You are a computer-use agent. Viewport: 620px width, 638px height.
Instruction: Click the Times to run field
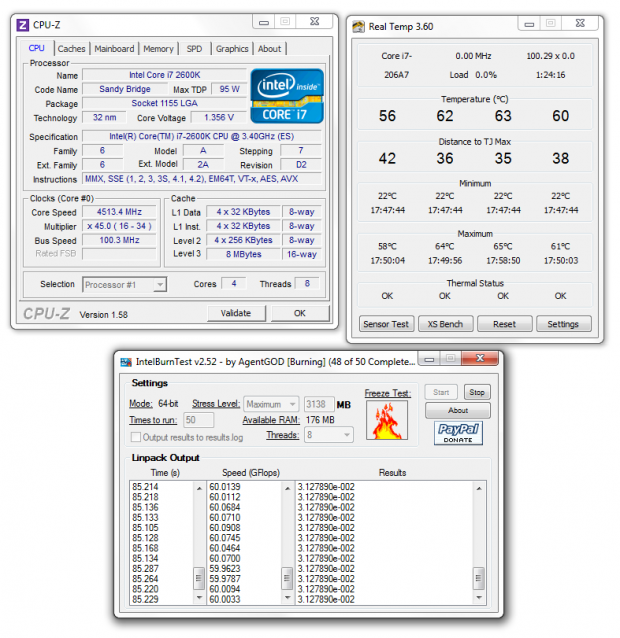click(x=199, y=420)
